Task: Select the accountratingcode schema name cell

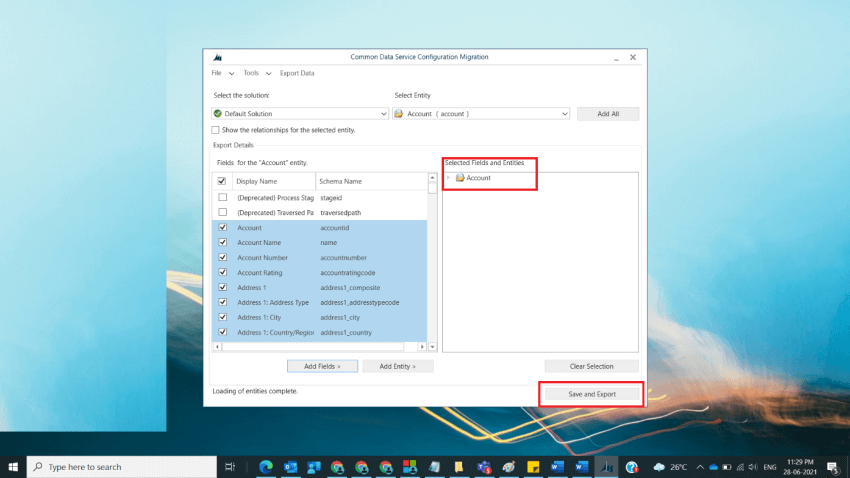Action: (347, 273)
